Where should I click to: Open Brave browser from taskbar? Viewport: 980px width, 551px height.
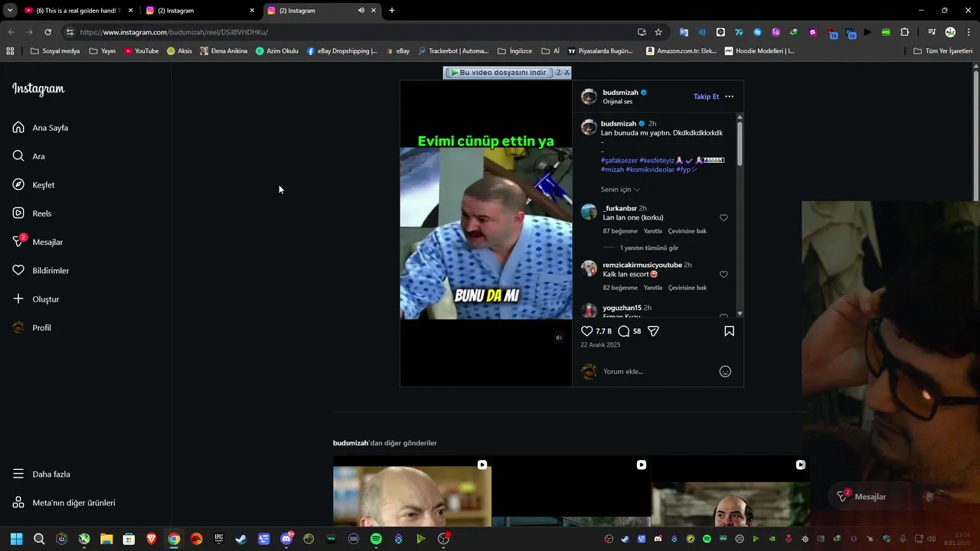(x=152, y=539)
